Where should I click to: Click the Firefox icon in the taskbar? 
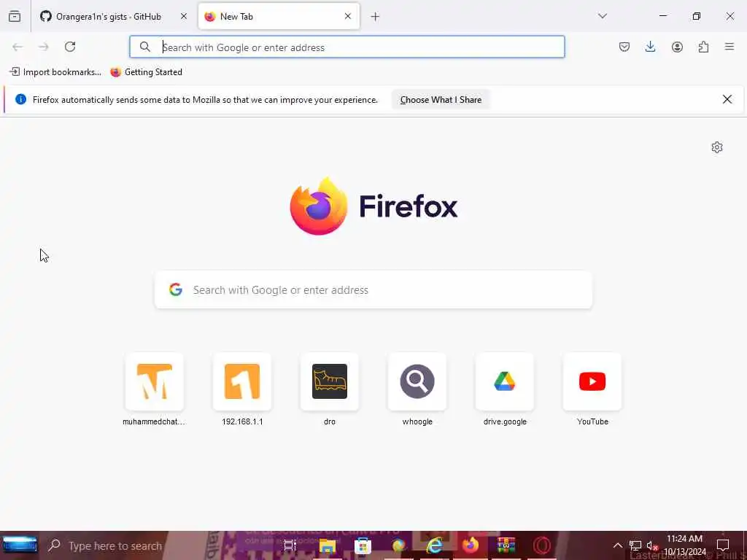click(471, 545)
